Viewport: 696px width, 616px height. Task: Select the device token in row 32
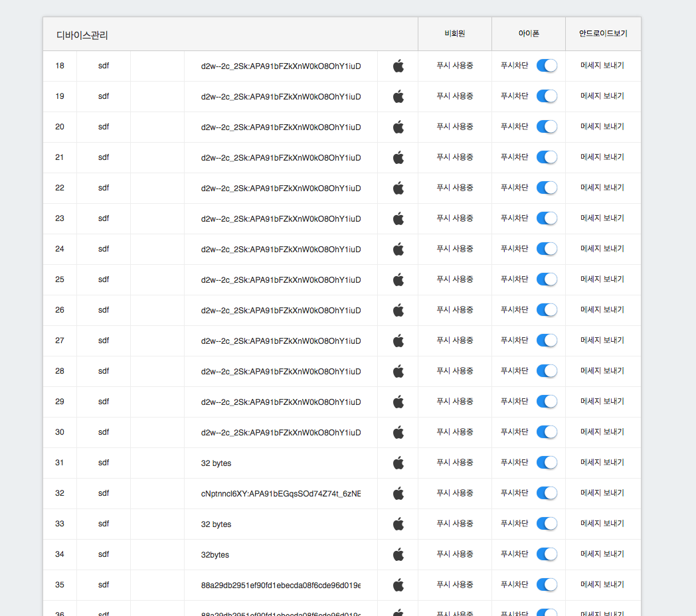(x=280, y=493)
